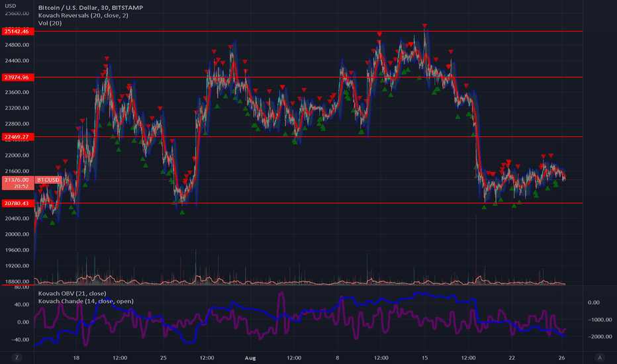
Task: Click the 19200.00 price scale value
Action: click(x=17, y=266)
